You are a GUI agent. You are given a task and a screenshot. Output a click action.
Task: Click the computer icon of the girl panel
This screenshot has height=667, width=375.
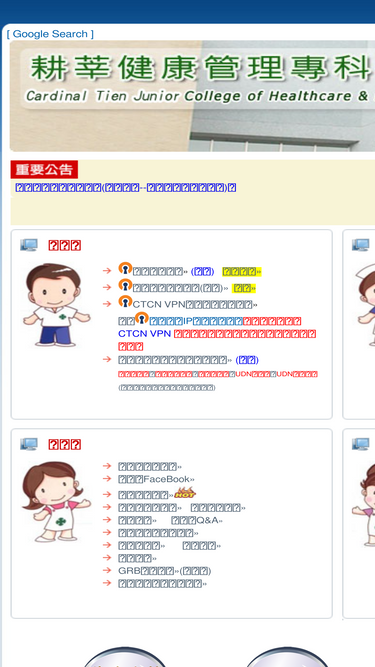(x=29, y=444)
